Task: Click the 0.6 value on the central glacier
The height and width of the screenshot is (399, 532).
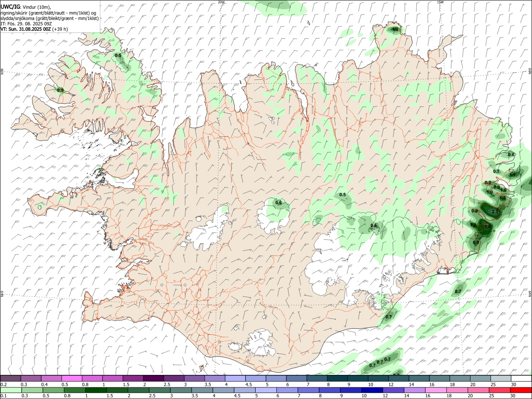Action: coord(278,203)
